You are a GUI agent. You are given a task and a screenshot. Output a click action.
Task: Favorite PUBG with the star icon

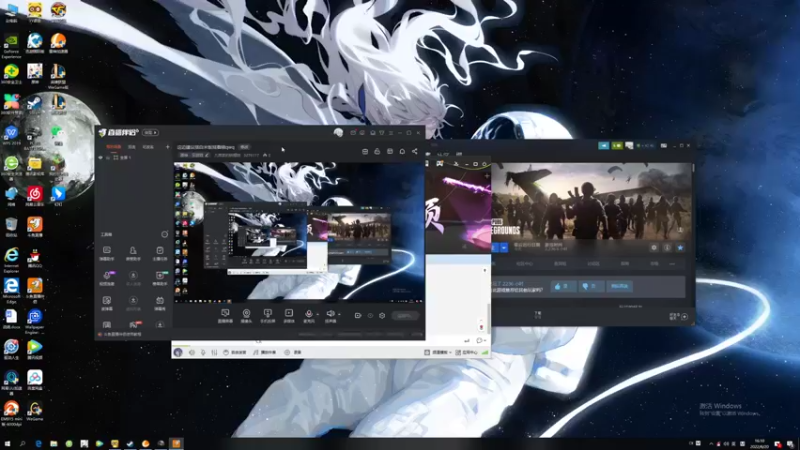pyautogui.click(x=680, y=247)
